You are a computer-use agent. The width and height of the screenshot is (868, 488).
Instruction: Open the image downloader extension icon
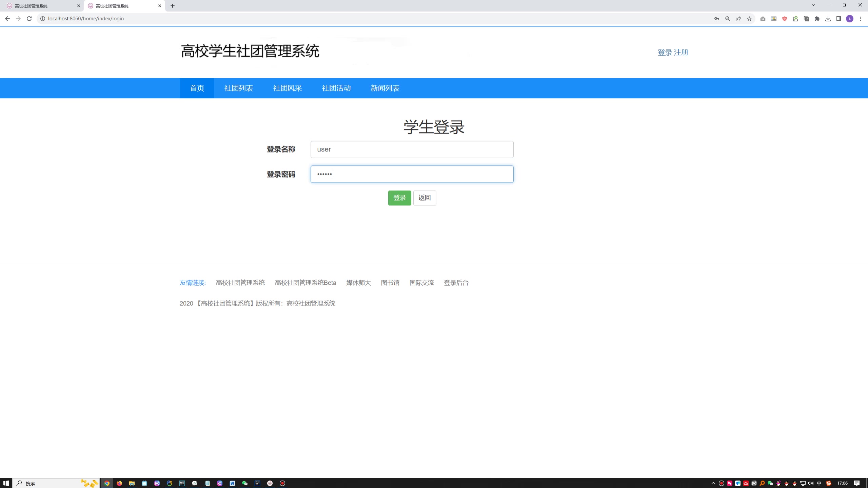coord(774,19)
